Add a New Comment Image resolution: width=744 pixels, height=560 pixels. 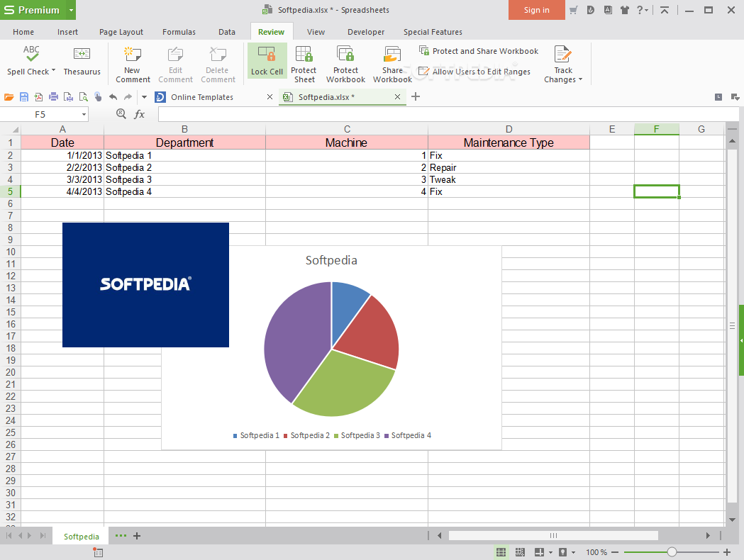point(133,64)
